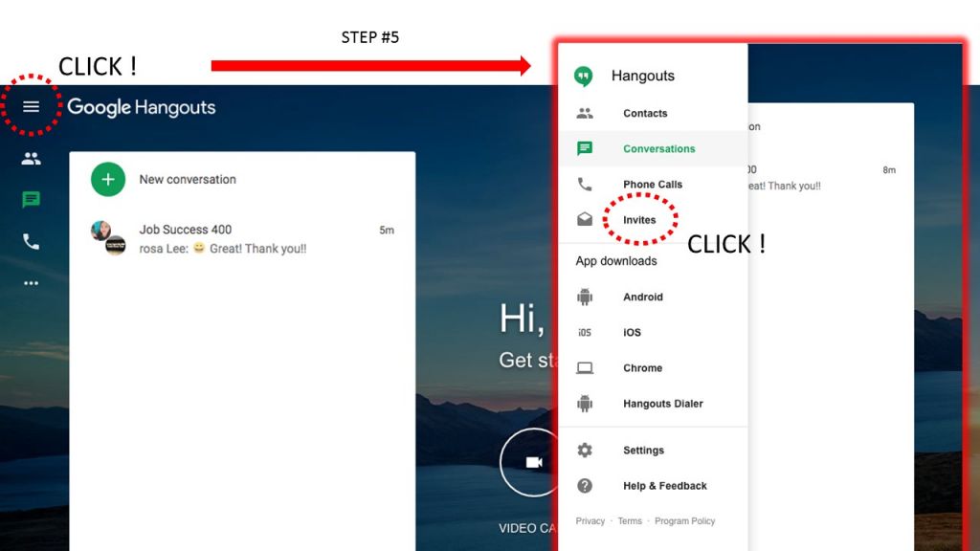This screenshot has height=551, width=980.
Task: Start a video call with camera button
Action: (x=532, y=462)
